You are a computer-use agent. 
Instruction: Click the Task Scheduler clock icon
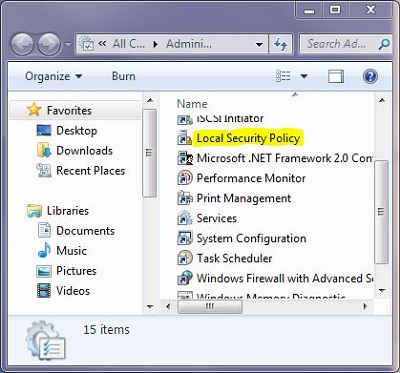point(185,258)
